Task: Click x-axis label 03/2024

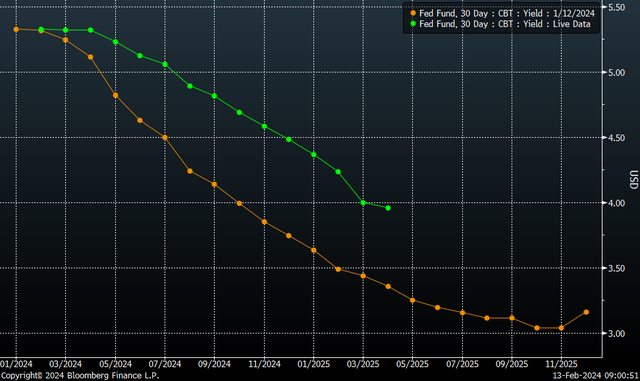Action: coord(65,364)
